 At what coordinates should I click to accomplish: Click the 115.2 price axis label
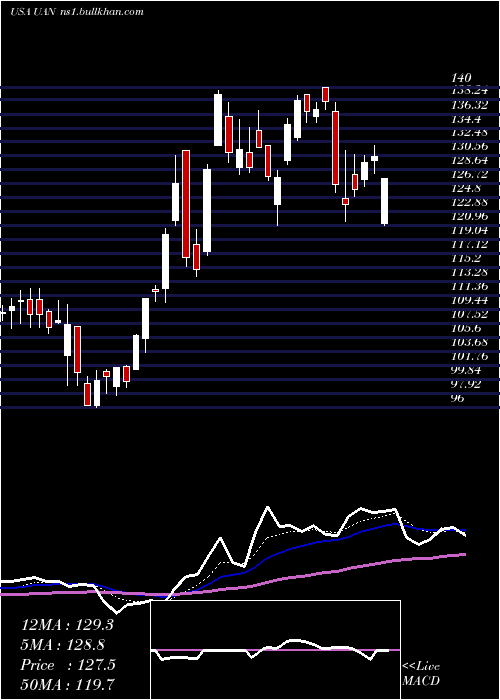pyautogui.click(x=466, y=258)
